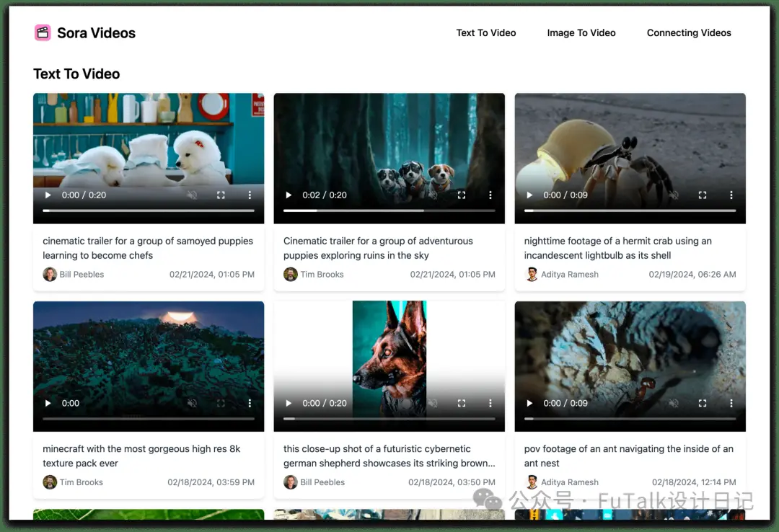Open fullscreen for the hermit crab video
This screenshot has width=779, height=532.
pos(703,195)
